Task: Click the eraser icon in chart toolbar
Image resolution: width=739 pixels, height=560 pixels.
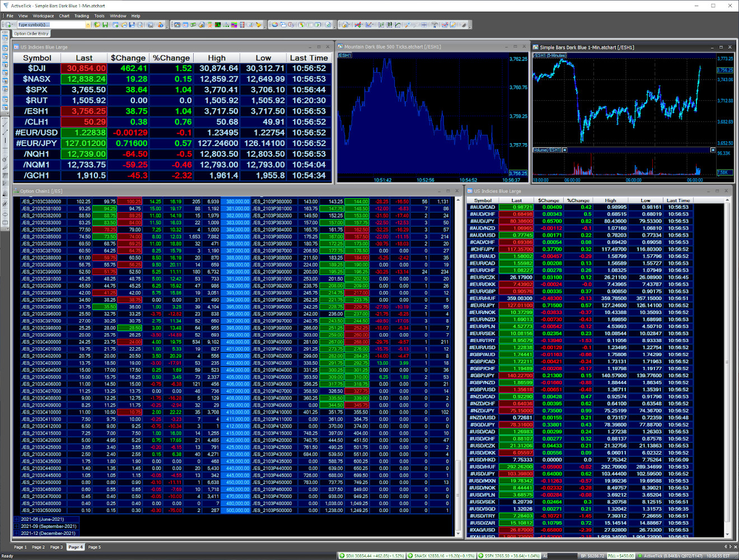Action: tap(463, 25)
